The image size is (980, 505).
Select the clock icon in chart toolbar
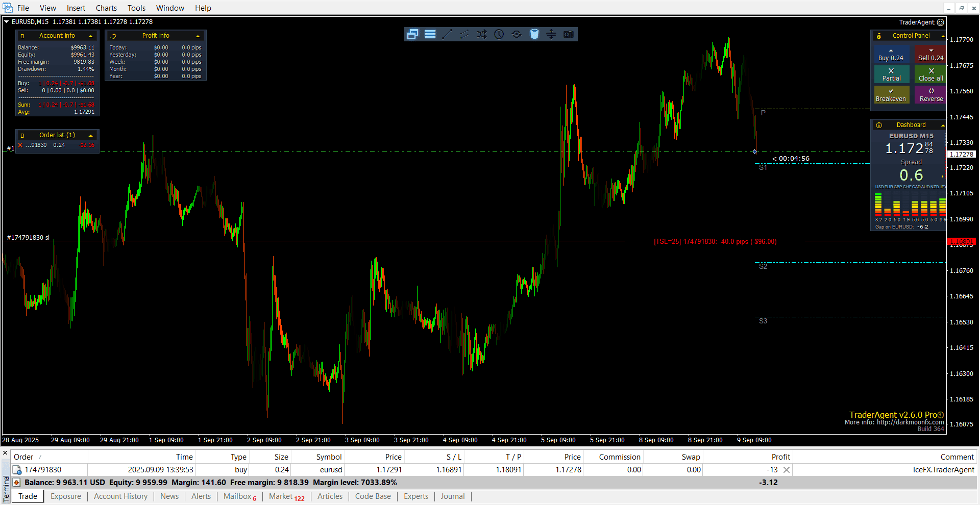click(x=499, y=34)
